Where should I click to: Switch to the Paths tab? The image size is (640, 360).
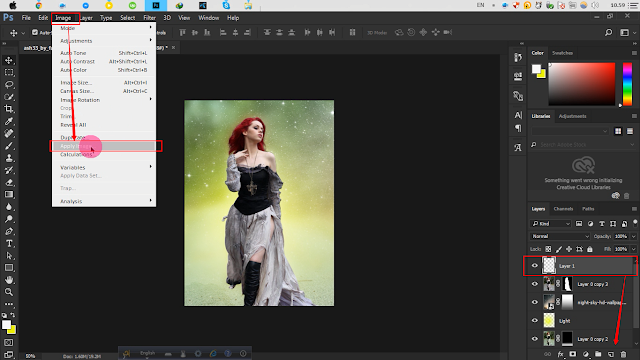(x=588, y=209)
